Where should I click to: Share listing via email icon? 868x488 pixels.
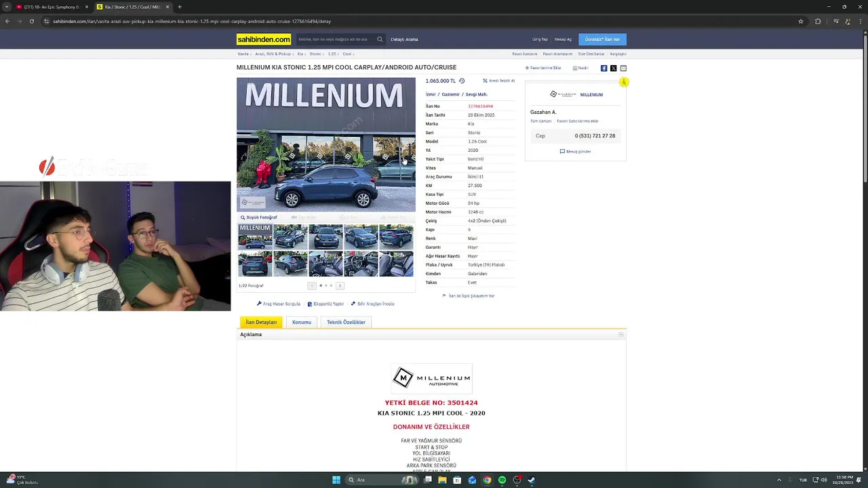click(623, 68)
